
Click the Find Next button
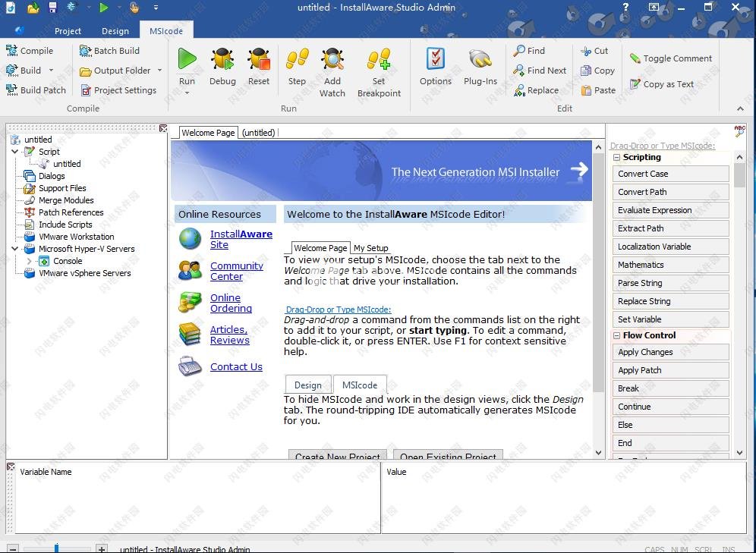pyautogui.click(x=540, y=71)
